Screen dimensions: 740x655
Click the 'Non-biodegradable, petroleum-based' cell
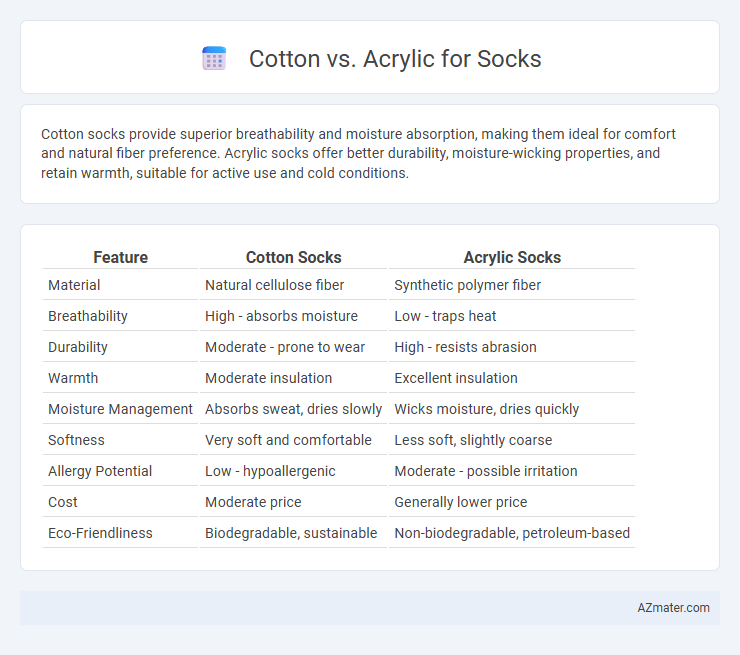(512, 533)
